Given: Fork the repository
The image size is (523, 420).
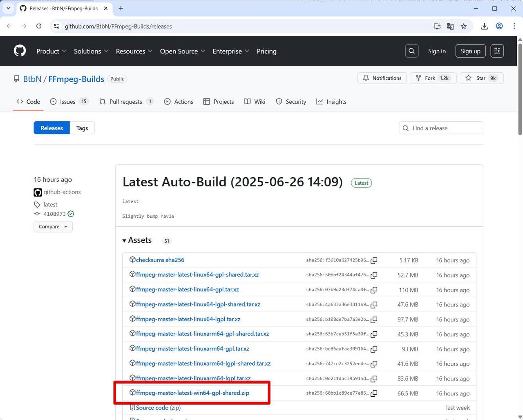Looking at the screenshot, I should coord(433,78).
